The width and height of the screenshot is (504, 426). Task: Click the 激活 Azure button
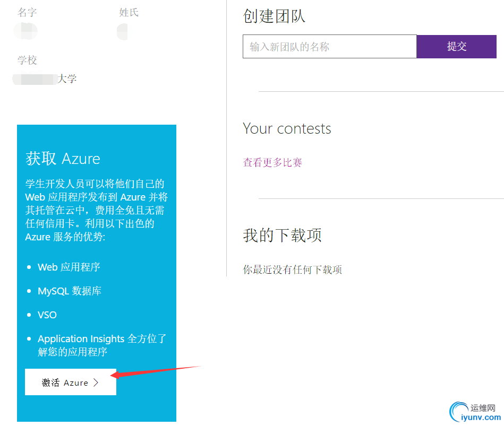click(71, 382)
